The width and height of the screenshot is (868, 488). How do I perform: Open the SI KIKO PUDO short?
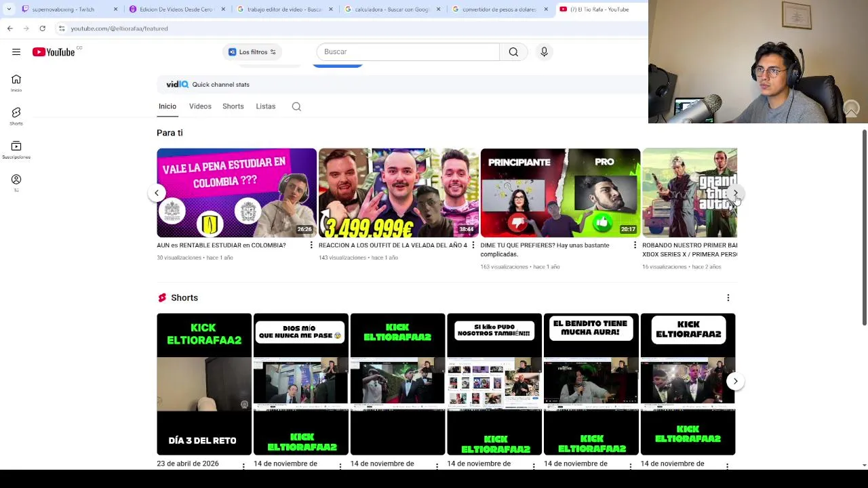(x=494, y=384)
